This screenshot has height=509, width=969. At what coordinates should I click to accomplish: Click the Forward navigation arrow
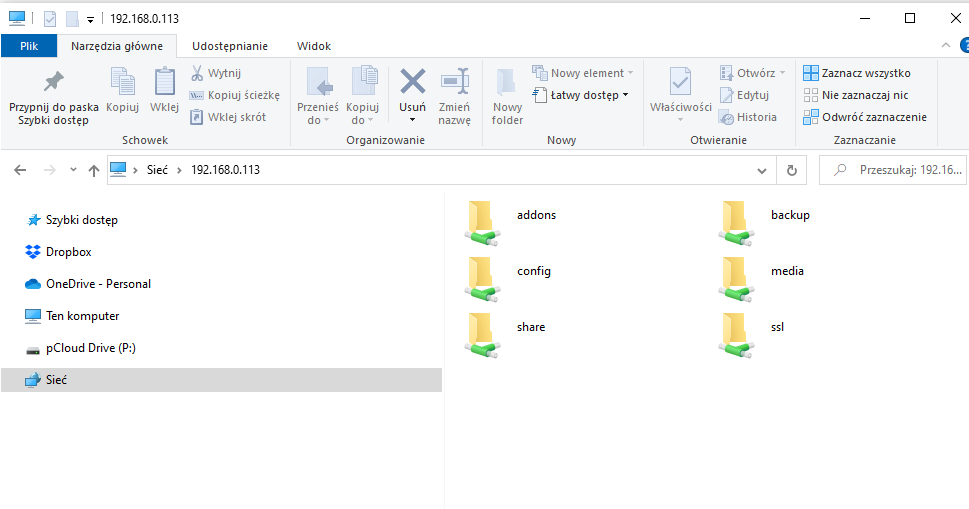(x=49, y=170)
